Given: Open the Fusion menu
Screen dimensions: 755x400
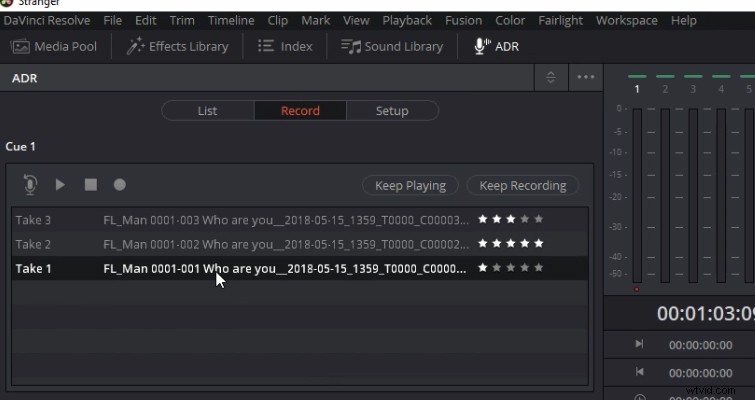Looking at the screenshot, I should 463,21.
